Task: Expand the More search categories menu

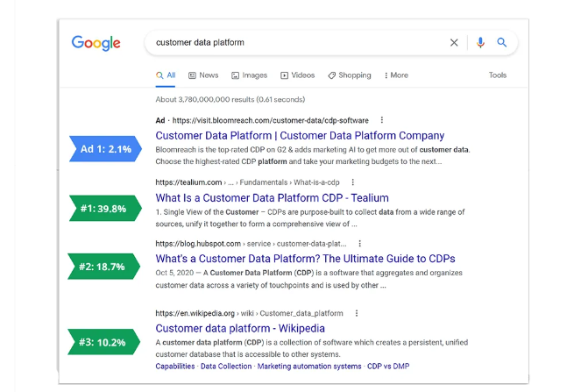Action: tap(396, 75)
